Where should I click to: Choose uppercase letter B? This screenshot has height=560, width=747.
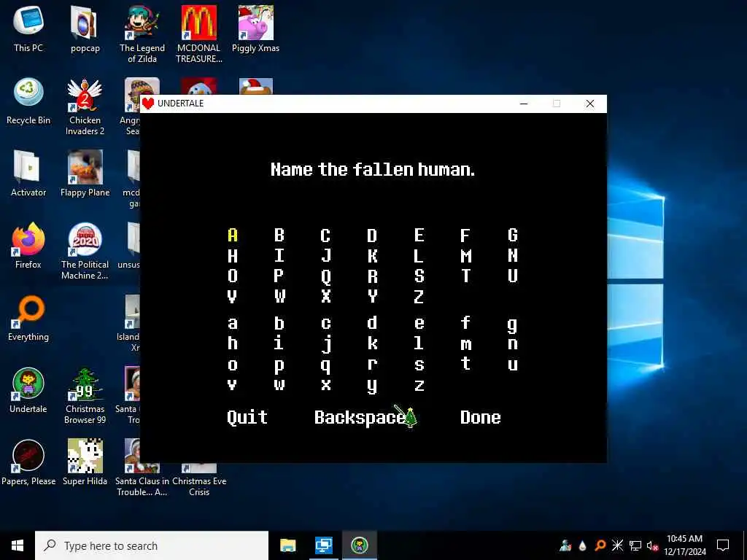(279, 236)
